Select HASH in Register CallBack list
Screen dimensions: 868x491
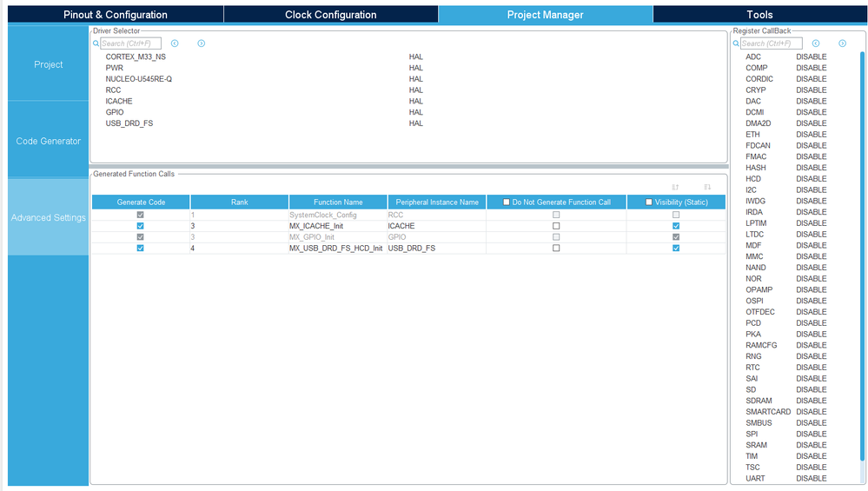756,167
